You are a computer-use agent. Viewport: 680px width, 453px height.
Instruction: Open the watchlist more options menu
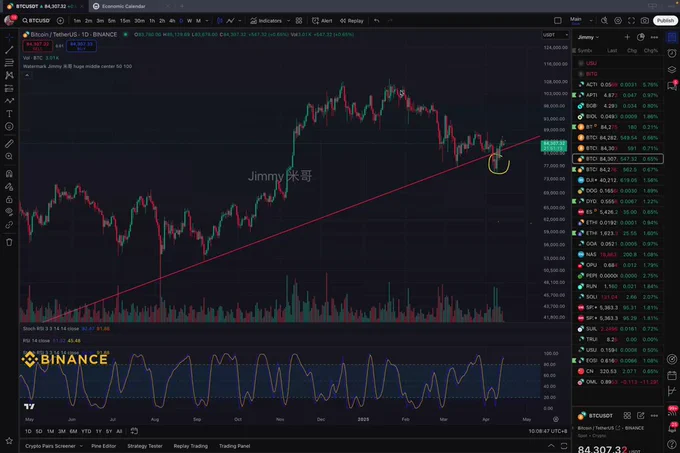(654, 37)
